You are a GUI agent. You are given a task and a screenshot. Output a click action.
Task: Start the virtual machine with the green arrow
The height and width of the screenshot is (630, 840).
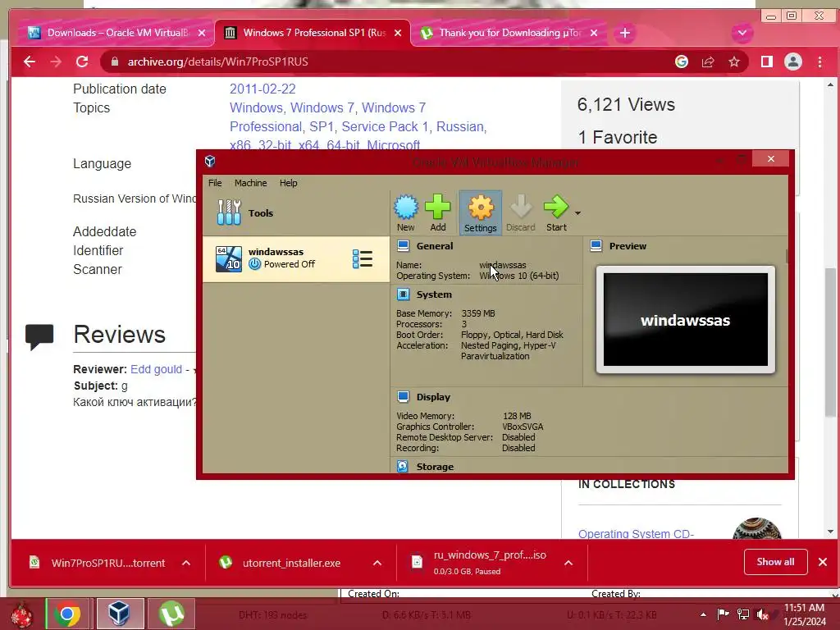[556, 212]
